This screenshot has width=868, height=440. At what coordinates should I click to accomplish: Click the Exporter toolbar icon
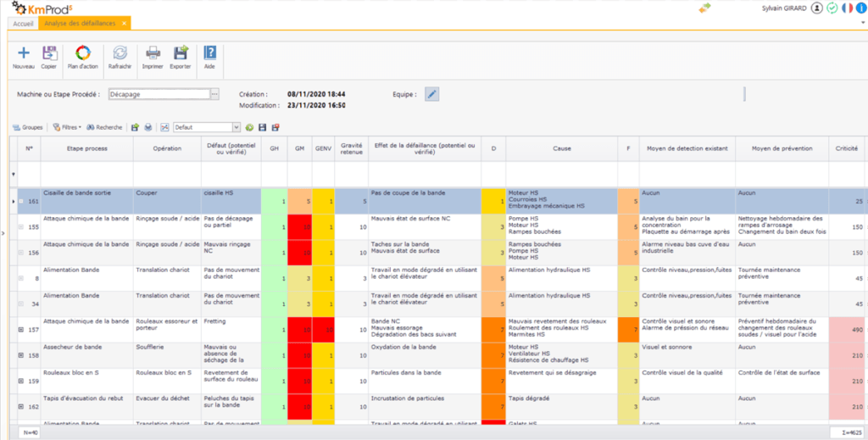[x=181, y=53]
